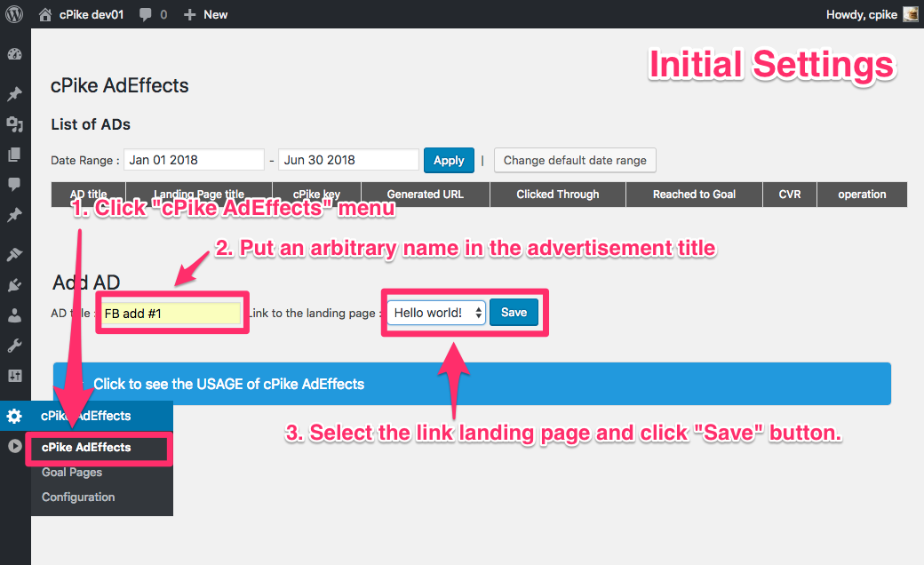Expand the USAGE of cPike AdEffects banner
The image size is (924, 565).
pos(472,384)
